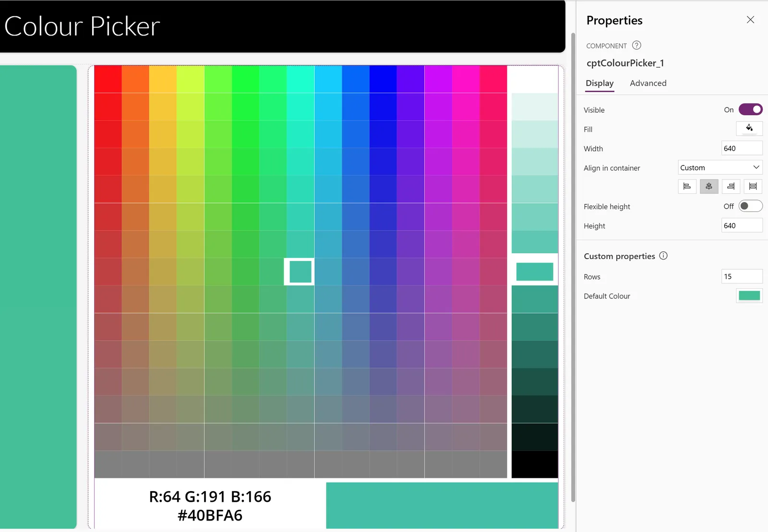Choose the pure red cell in the grid's top-left corner

click(108, 79)
